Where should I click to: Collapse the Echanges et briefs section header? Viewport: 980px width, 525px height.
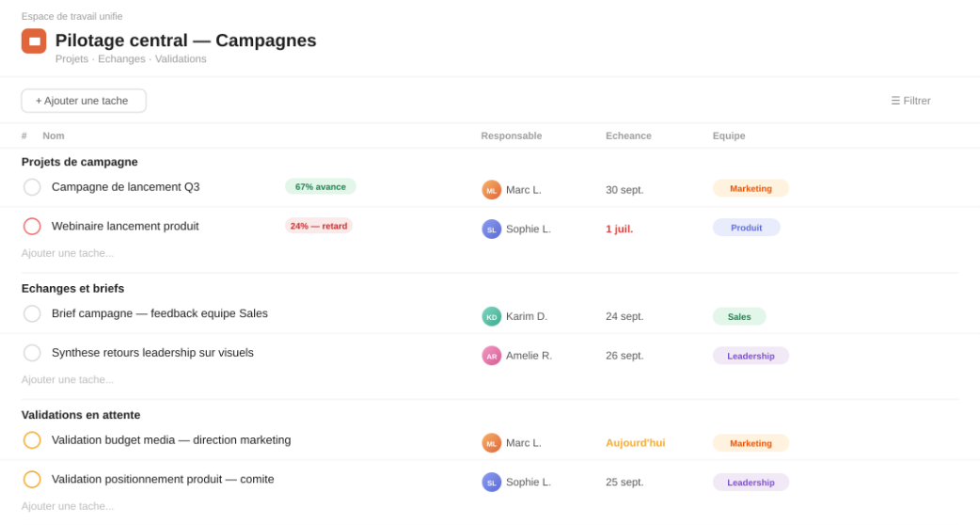72,289
